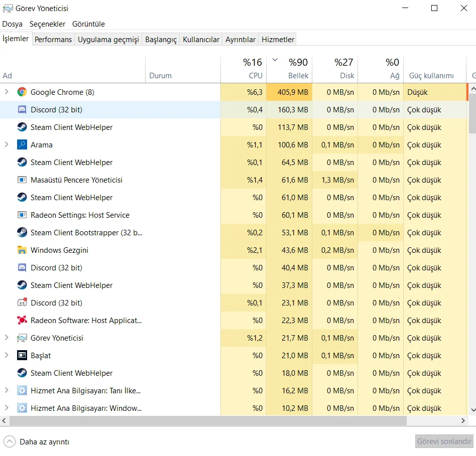Click the Google Chrome browser icon

click(22, 92)
